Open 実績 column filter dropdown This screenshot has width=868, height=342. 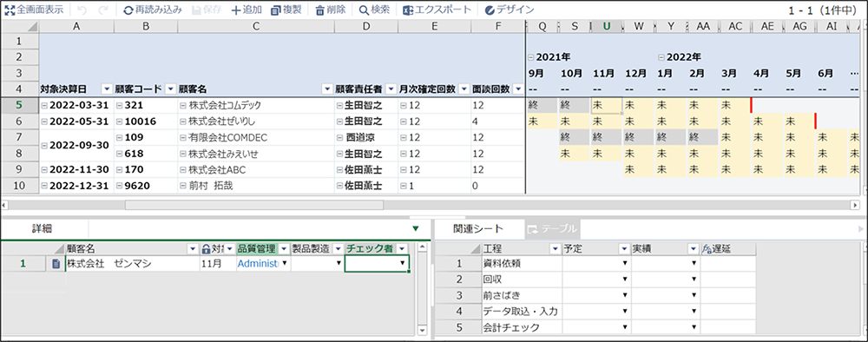693,248
